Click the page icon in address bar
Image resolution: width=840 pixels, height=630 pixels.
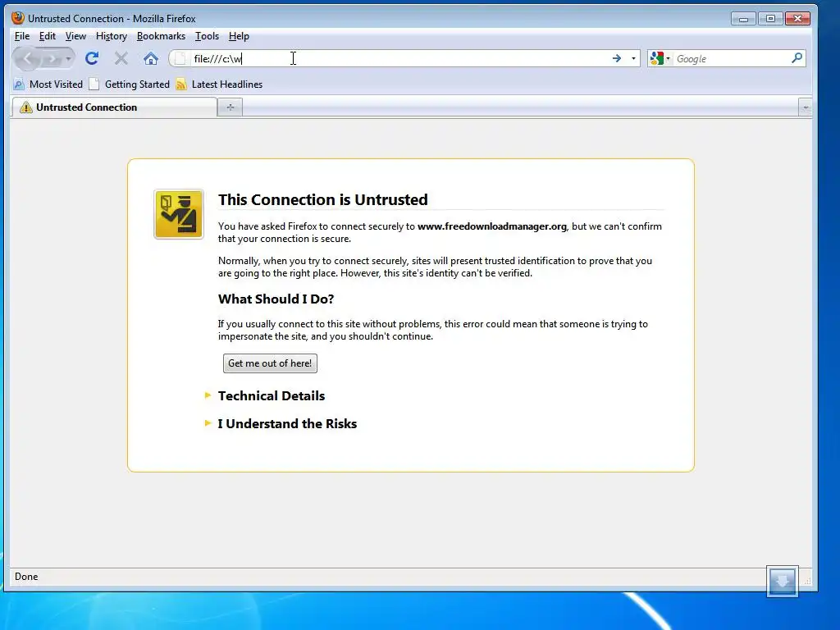[x=180, y=58]
